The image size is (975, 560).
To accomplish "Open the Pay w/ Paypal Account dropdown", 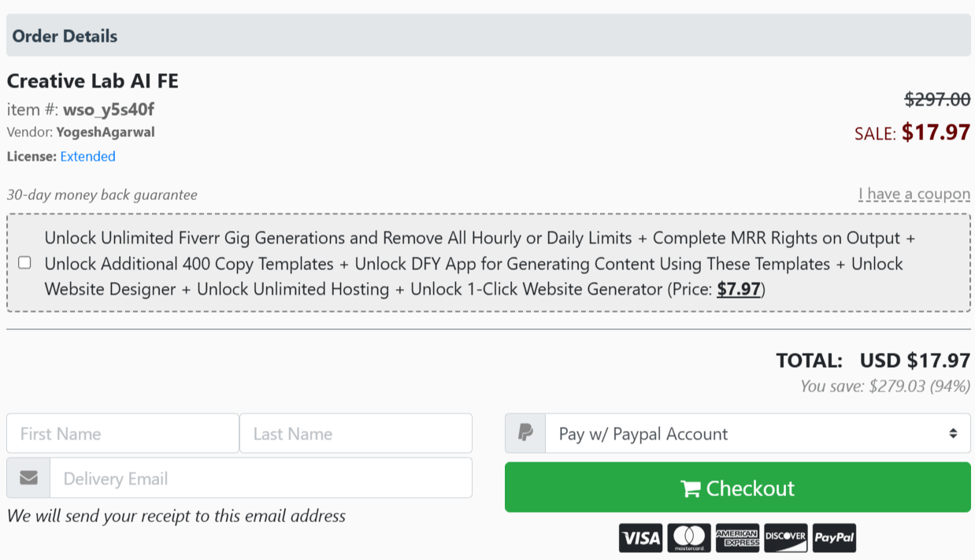I will (758, 433).
